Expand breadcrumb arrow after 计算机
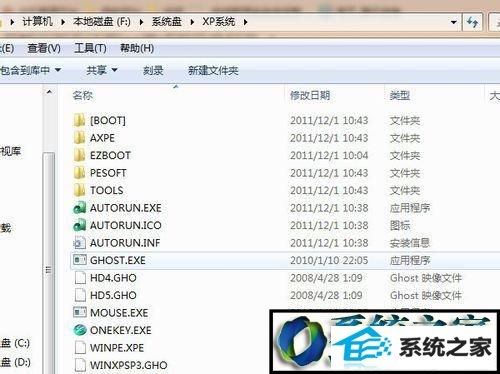 pyautogui.click(x=63, y=22)
